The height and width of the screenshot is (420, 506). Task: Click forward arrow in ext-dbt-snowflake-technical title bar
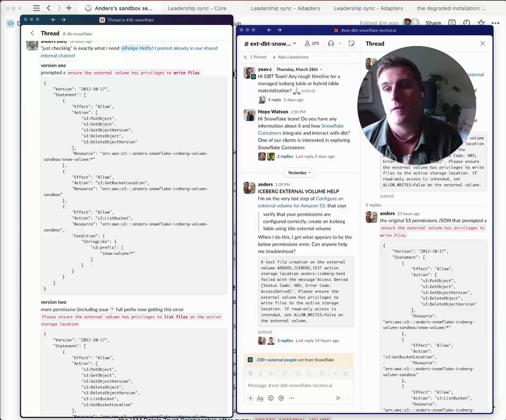point(279,30)
